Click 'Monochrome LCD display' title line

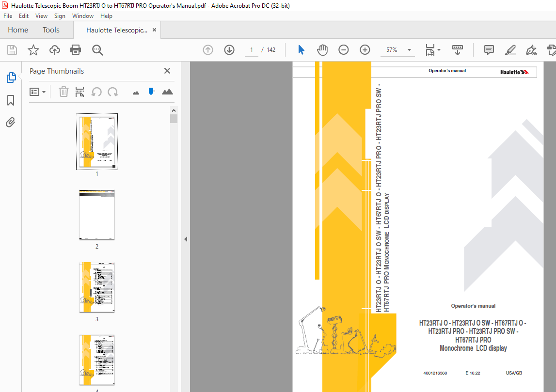[473, 348]
